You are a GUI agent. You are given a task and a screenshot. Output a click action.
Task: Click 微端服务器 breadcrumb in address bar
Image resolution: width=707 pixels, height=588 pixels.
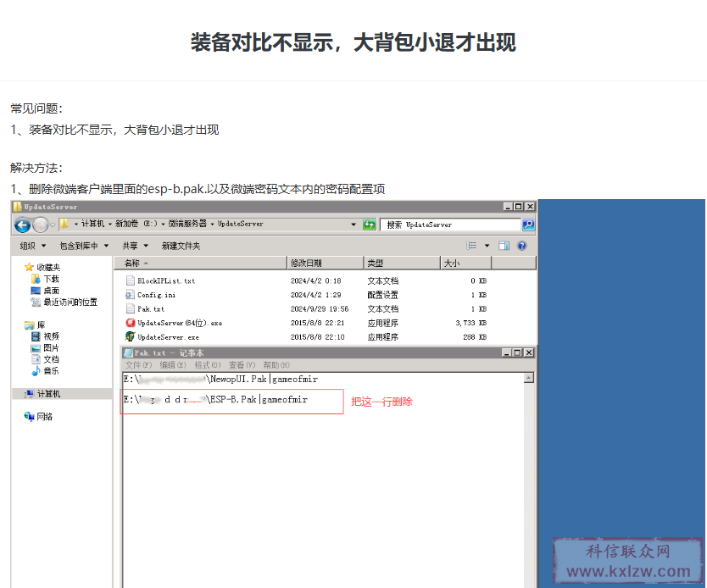(x=187, y=224)
